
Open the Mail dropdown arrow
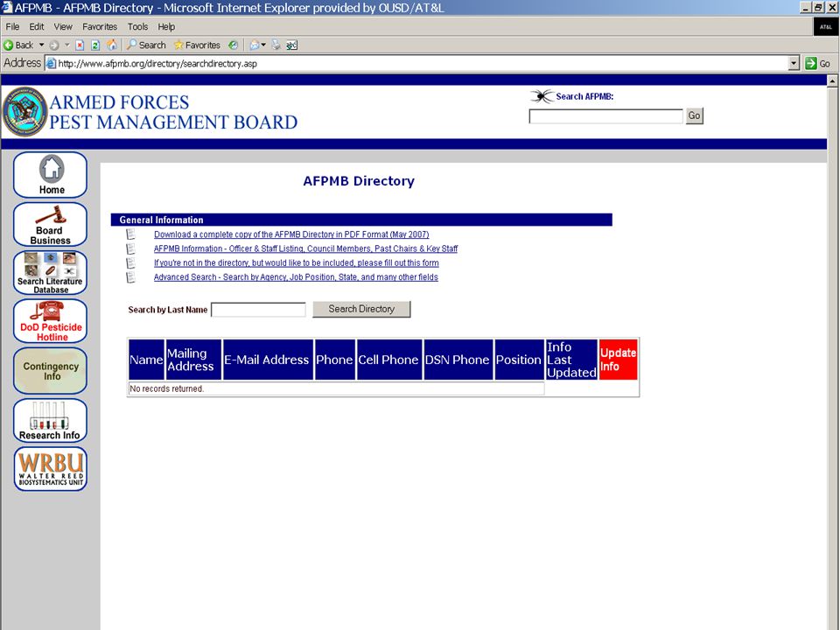click(263, 45)
